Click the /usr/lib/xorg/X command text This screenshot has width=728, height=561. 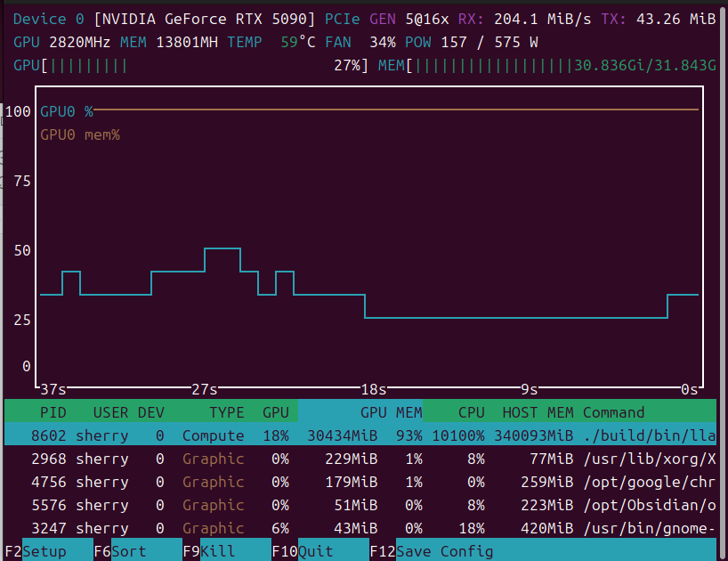click(650, 459)
